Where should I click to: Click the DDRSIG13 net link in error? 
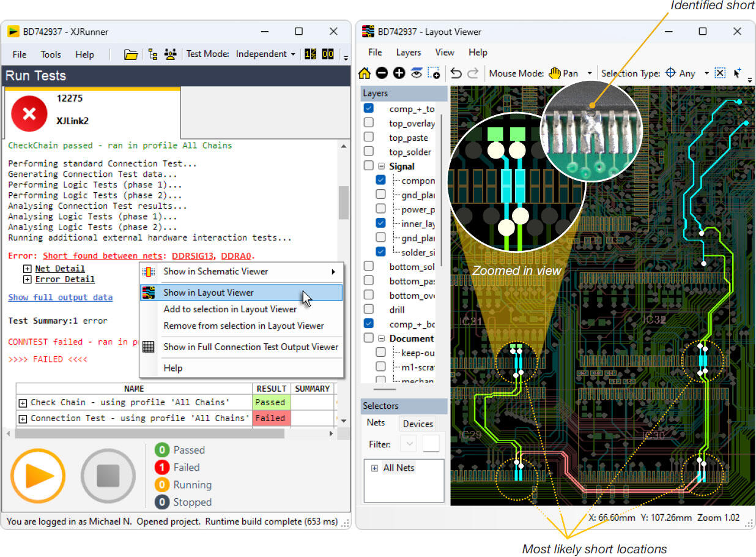click(193, 256)
